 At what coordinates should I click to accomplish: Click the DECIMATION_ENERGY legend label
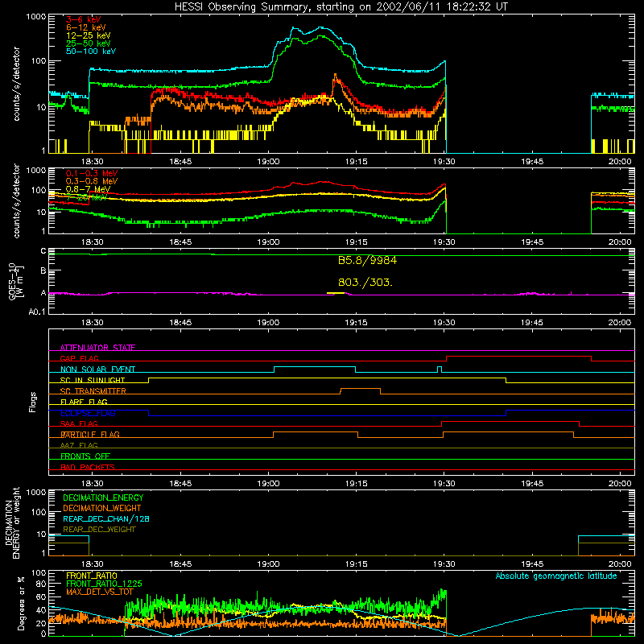tap(103, 497)
